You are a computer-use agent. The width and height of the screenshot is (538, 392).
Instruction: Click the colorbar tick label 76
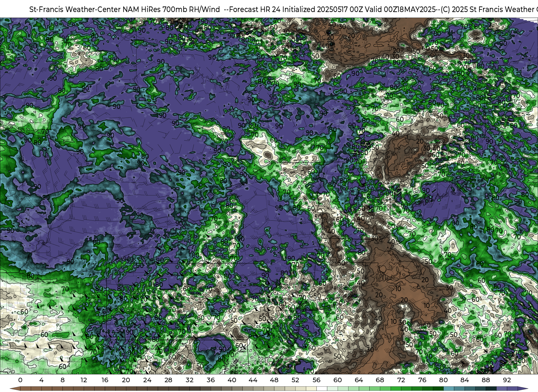click(422, 380)
